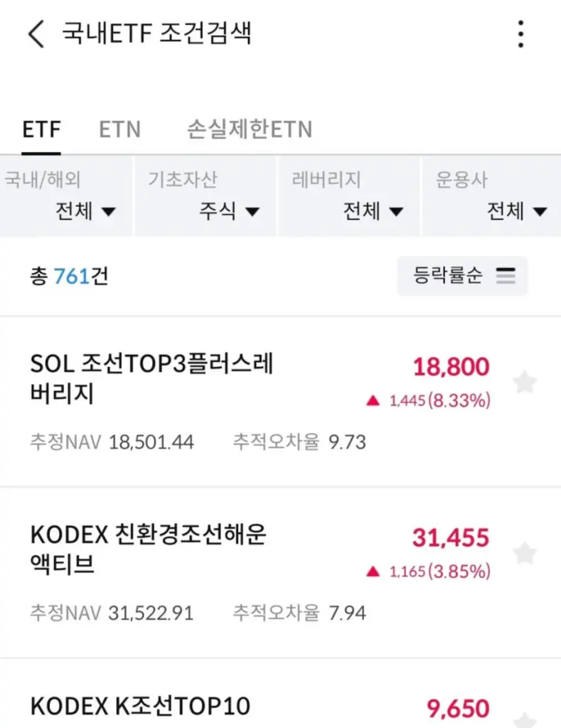Expand the 기초자산 주식 dropdown
Viewport: 561px width, 728px height.
coord(205,196)
